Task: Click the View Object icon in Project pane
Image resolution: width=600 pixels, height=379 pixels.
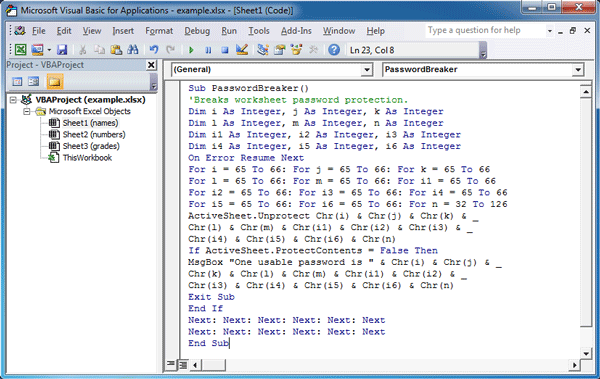Action: [x=34, y=82]
